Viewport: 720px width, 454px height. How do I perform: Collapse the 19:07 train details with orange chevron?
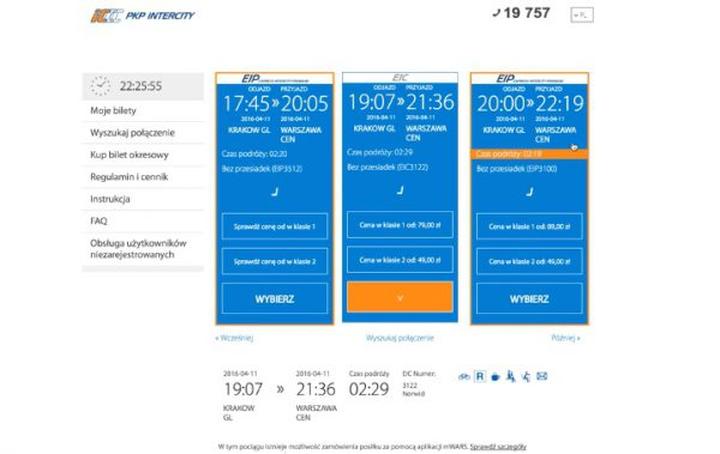(x=399, y=297)
